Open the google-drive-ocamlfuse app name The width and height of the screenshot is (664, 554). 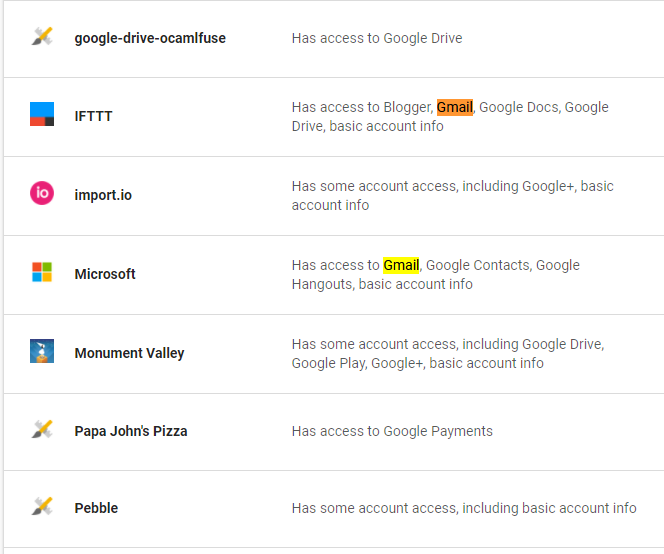click(x=150, y=38)
